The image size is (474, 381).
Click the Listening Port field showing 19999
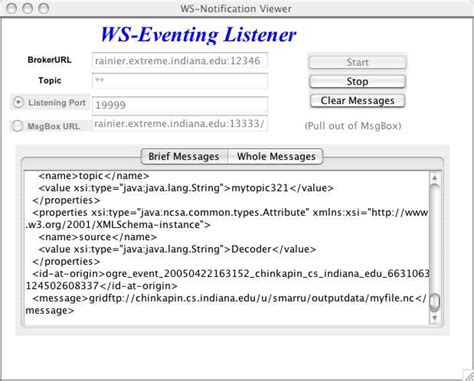tap(180, 105)
